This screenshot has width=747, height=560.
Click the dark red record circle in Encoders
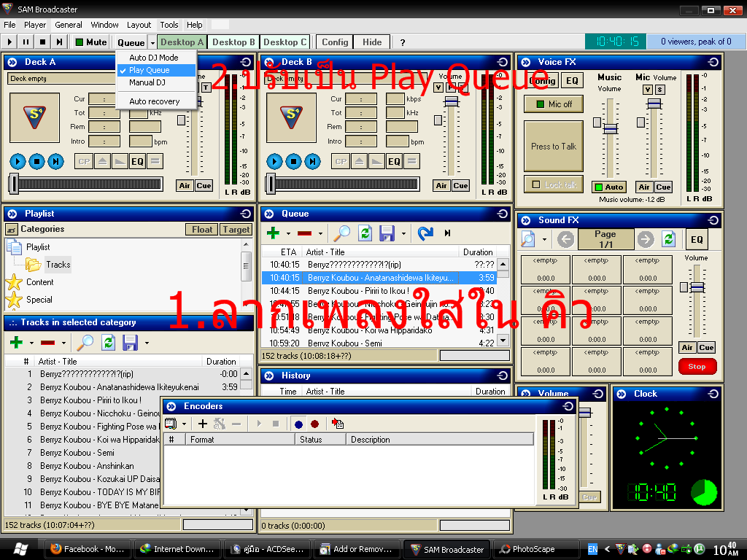(x=315, y=424)
